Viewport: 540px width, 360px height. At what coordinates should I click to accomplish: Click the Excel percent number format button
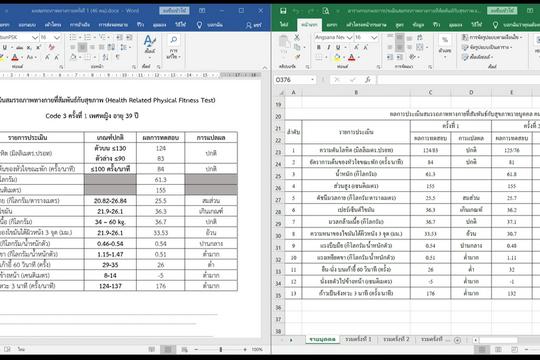(x=445, y=40)
